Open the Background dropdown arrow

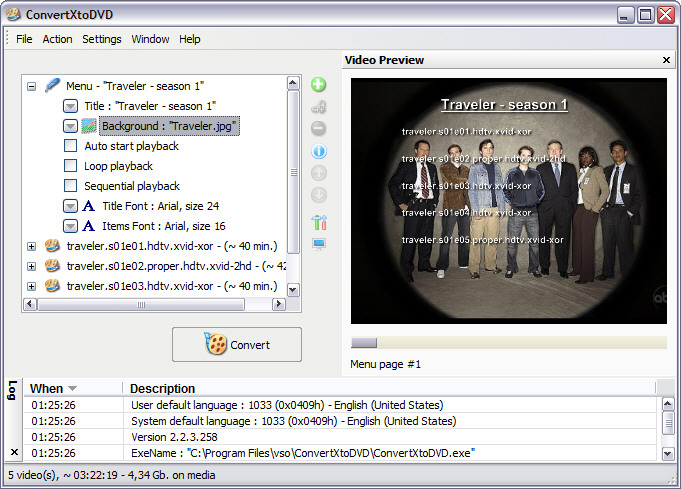click(x=70, y=126)
